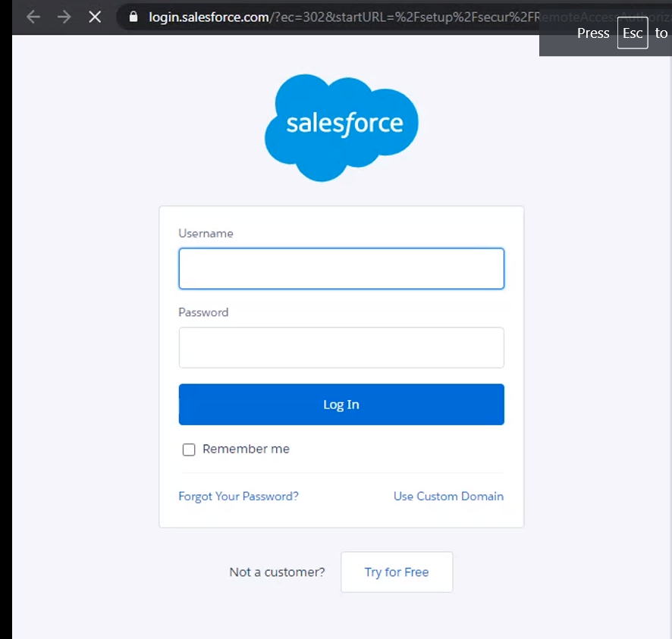Screen dimensions: 672x639
Task: View site info via the padlock icon
Action: pos(133,17)
